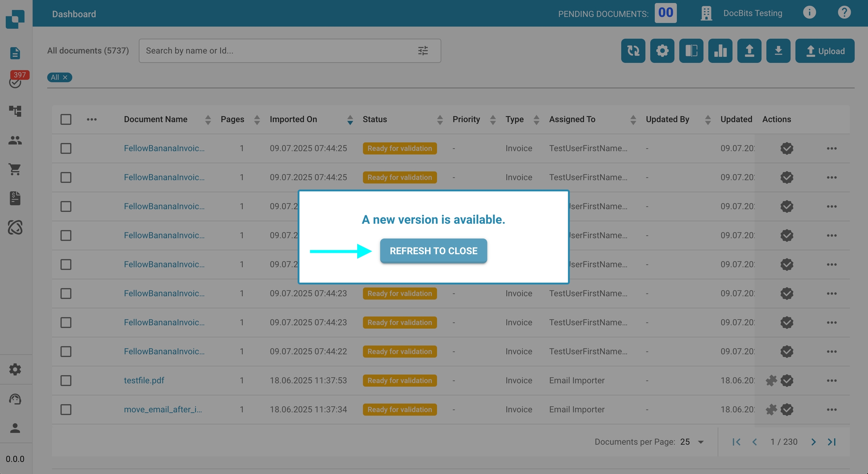Sort by Status column arrows
This screenshot has width=868, height=474.
click(x=440, y=120)
